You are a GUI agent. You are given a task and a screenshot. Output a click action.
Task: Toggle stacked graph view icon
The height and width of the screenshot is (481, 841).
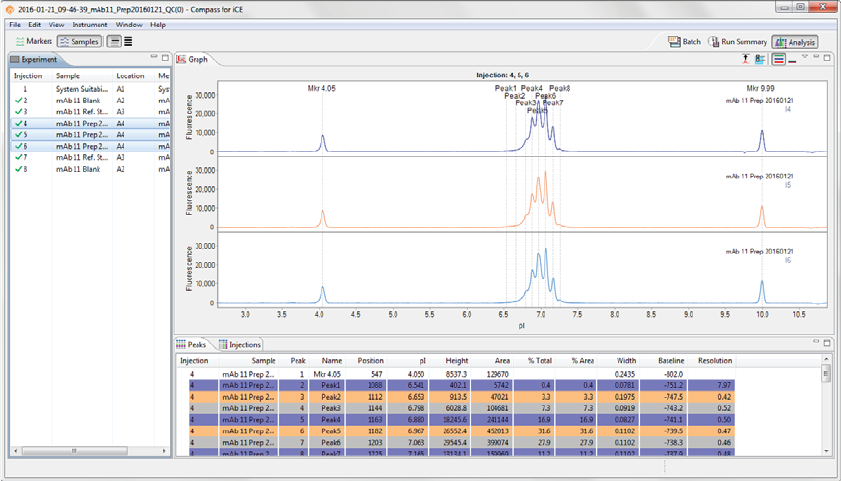click(x=779, y=59)
